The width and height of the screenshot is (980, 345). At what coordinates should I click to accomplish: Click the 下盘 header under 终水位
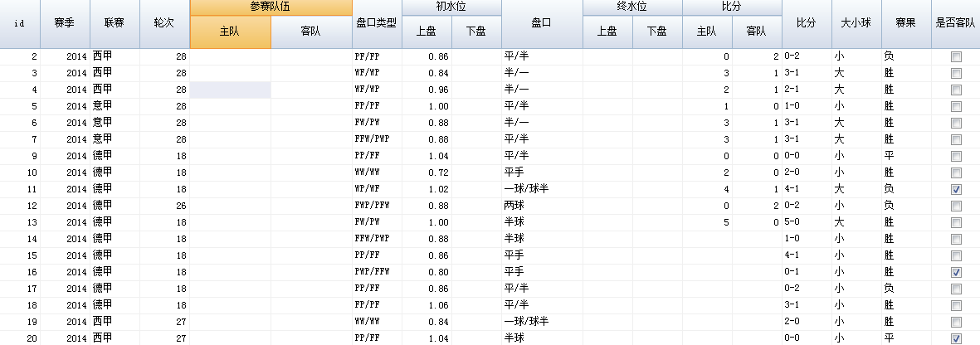coord(657,32)
